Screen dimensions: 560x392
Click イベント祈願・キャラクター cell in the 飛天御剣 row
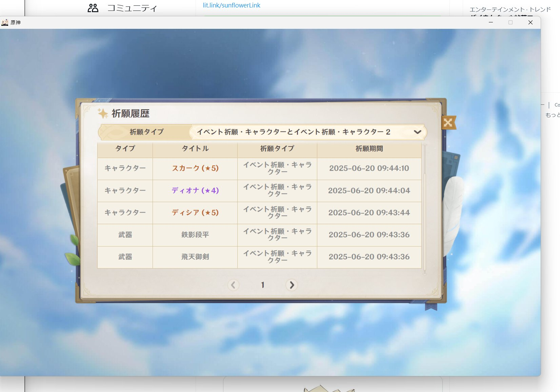coord(277,257)
